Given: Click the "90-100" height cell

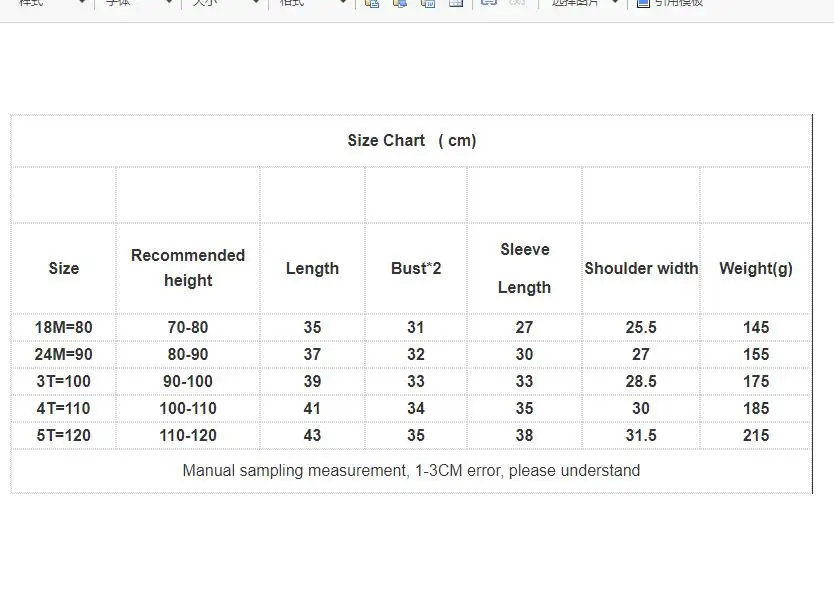Looking at the screenshot, I should [188, 381].
